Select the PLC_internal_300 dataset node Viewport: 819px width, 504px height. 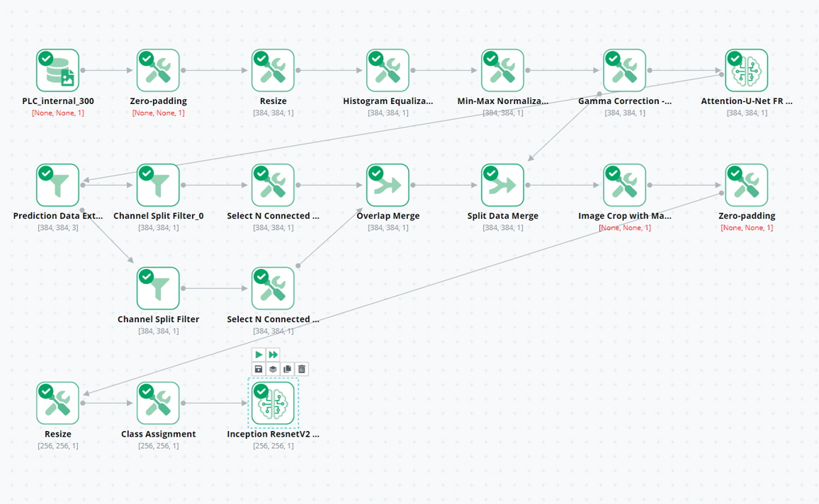point(58,71)
